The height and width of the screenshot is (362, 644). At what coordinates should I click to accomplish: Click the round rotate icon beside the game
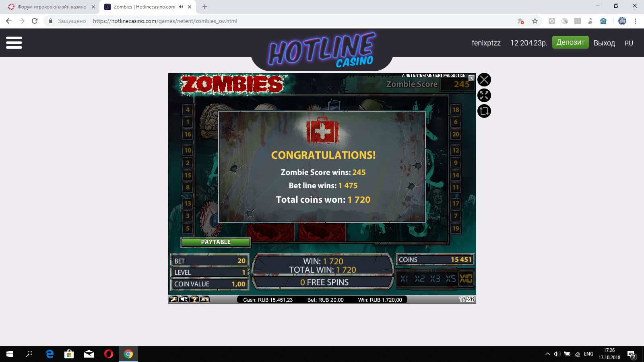coord(484,111)
